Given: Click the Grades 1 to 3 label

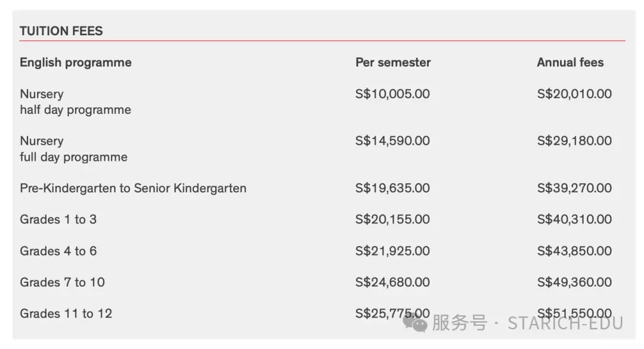Looking at the screenshot, I should 58,219.
